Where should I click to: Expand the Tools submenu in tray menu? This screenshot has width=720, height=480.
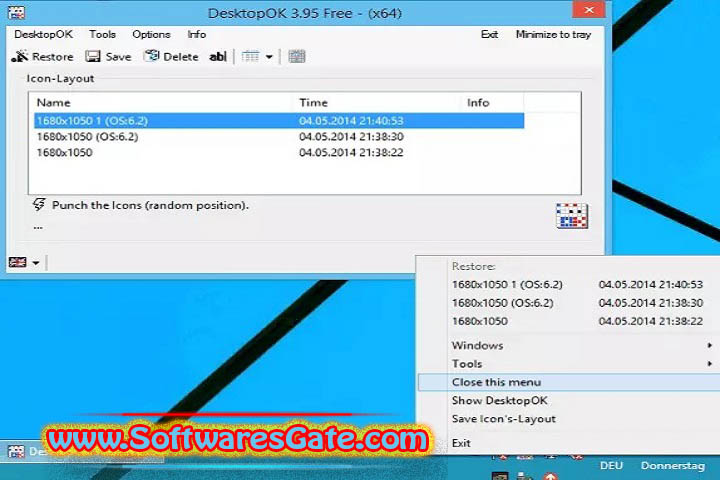pos(569,364)
